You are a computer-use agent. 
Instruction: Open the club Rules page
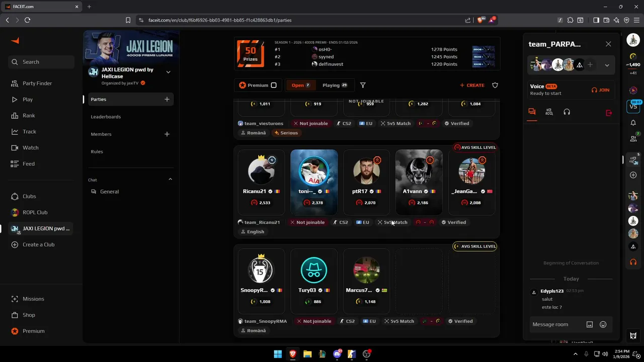(x=97, y=151)
